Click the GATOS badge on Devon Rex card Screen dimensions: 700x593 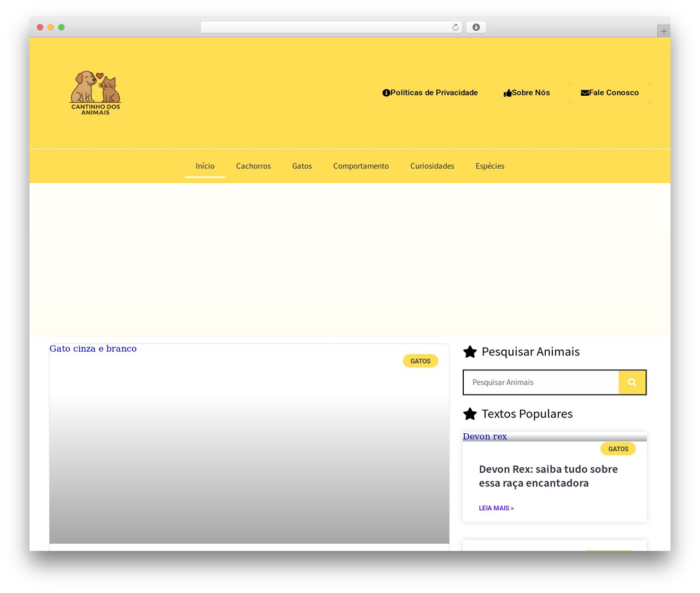(x=618, y=449)
